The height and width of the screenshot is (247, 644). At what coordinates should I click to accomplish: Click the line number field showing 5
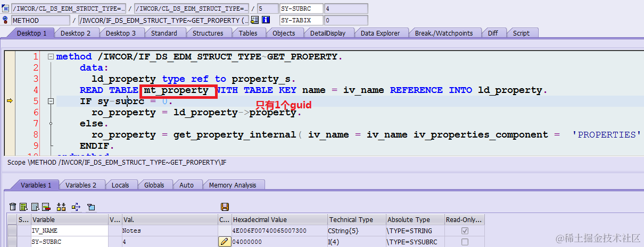pos(267,8)
